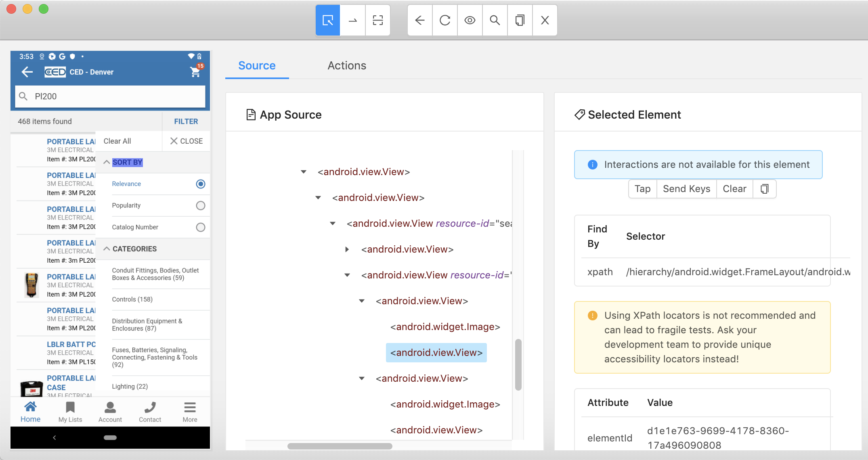Open element search with the magnifier icon
Screen dimensions: 868x460
pyautogui.click(x=495, y=20)
